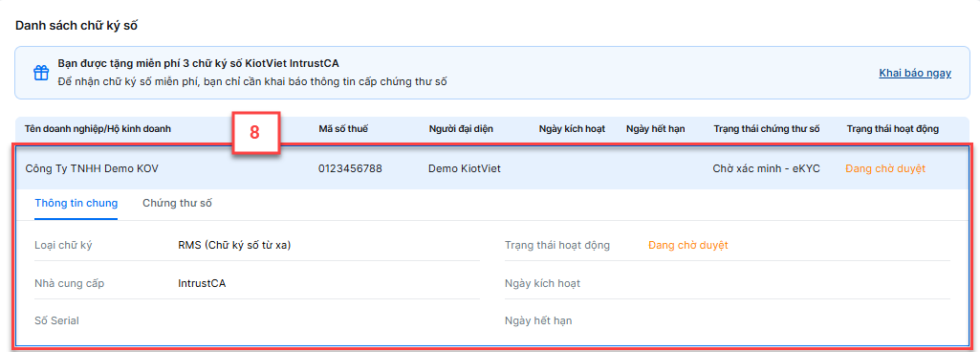This screenshot has height=352, width=980.
Task: Click column header 'Tên doanh nghiệp/Hộ kinh doanh'
Action: 98,129
